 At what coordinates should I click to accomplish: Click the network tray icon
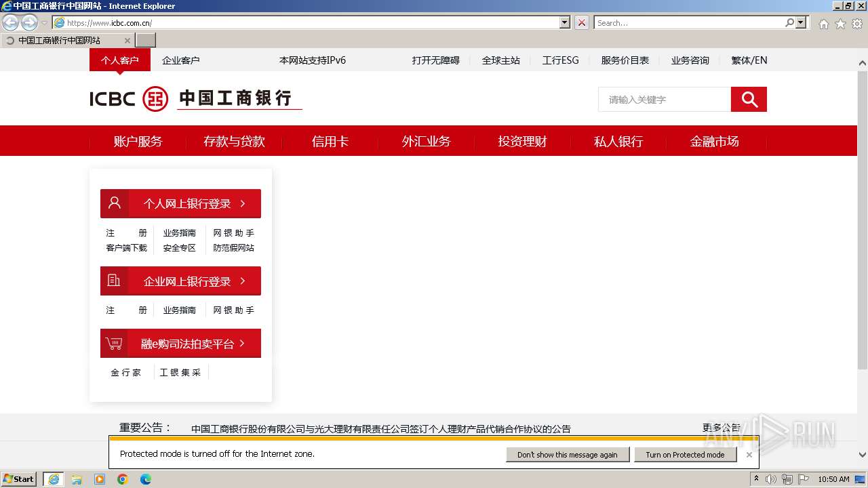point(787,479)
